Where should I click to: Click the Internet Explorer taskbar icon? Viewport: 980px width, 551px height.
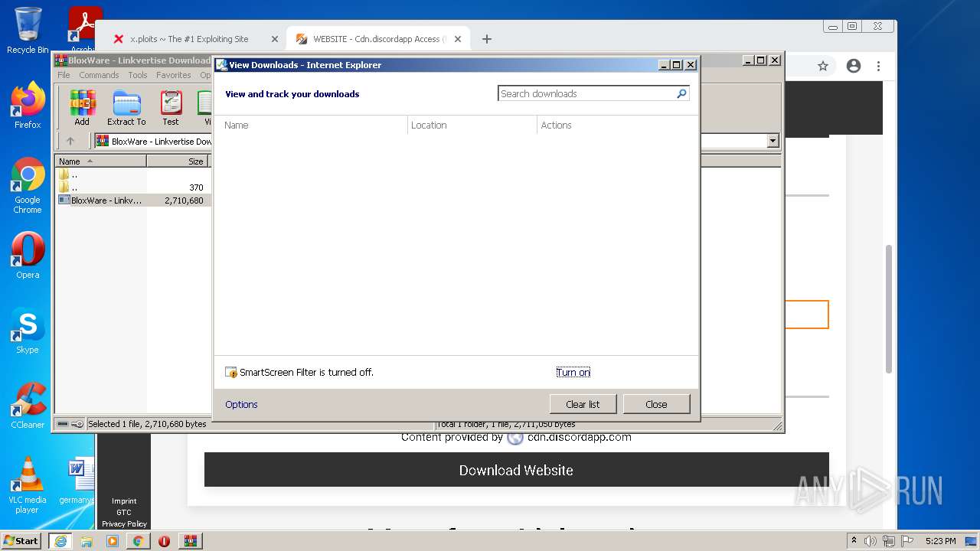pyautogui.click(x=60, y=541)
